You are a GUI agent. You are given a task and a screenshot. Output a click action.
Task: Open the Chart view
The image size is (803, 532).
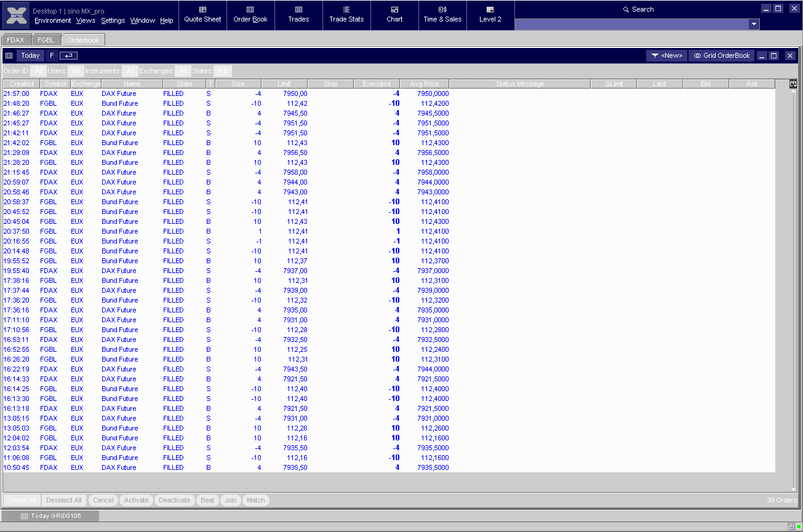click(x=394, y=14)
